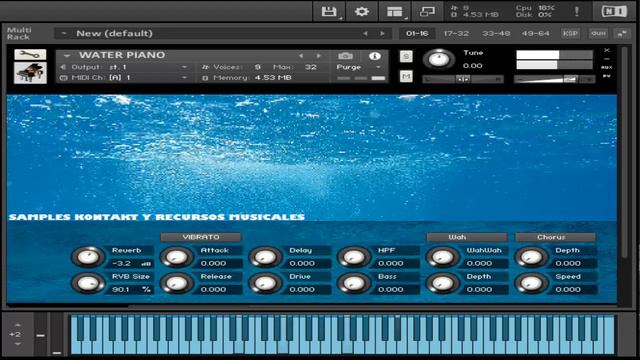Toggle the Wah effect button
The image size is (640, 360).
coord(467,237)
